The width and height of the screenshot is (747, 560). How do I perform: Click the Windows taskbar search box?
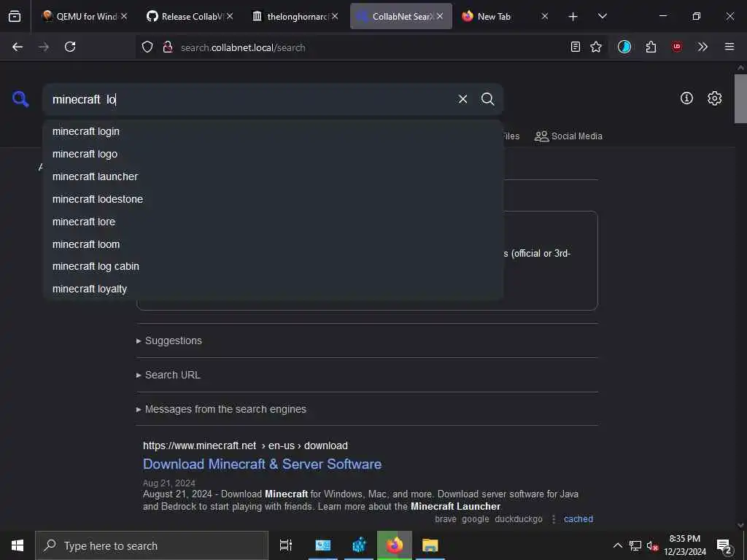(152, 545)
